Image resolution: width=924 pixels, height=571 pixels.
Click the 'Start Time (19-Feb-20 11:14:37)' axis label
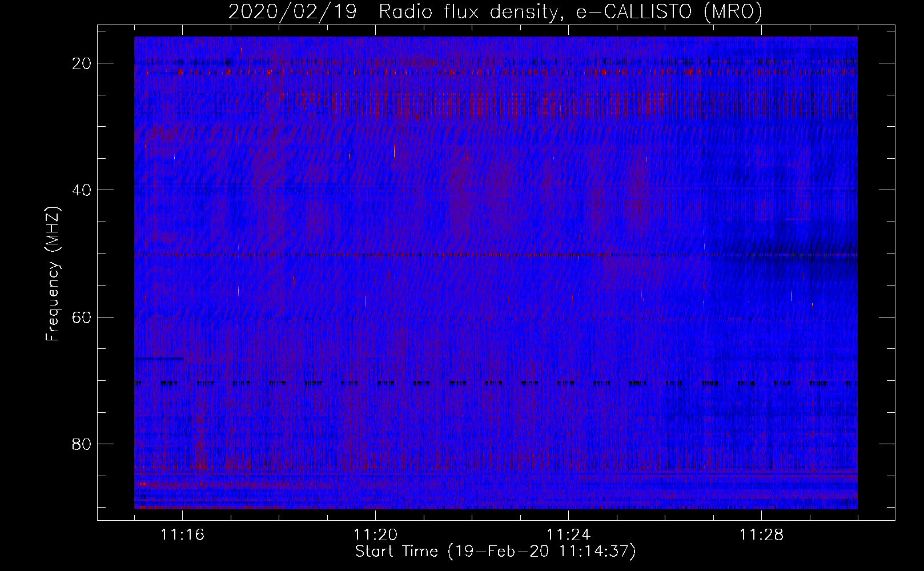[495, 552]
